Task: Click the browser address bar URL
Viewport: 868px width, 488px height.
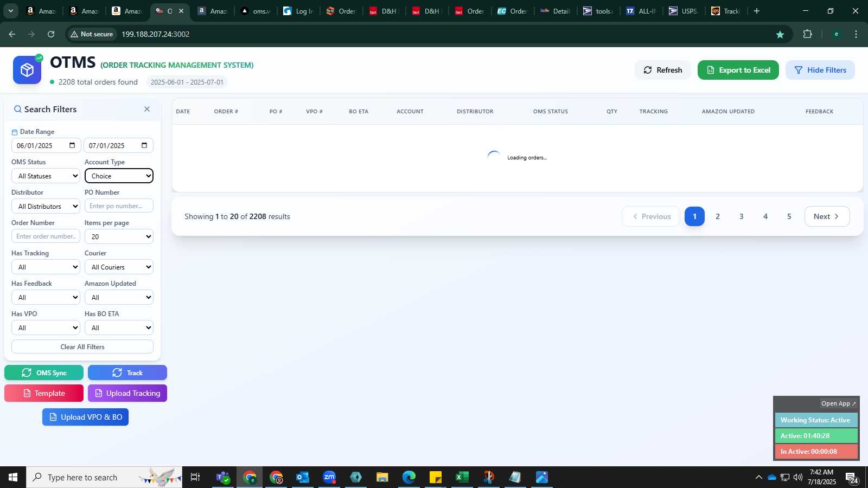Action: 156,34
